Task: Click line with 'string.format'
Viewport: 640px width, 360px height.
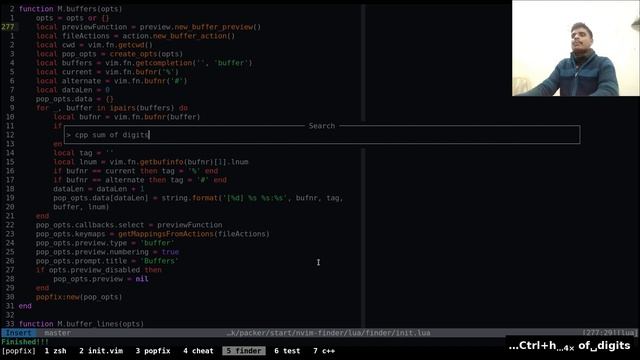Action: click(198, 198)
